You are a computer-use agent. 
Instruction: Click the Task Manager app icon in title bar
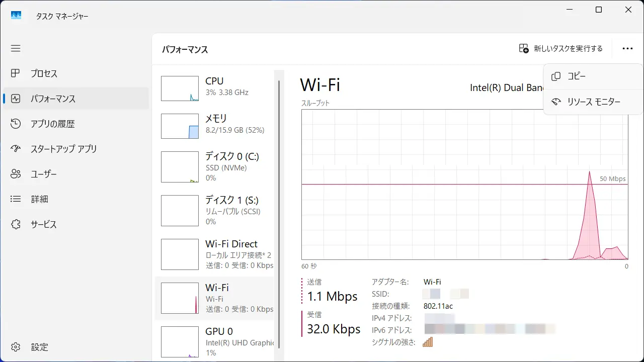click(x=16, y=16)
